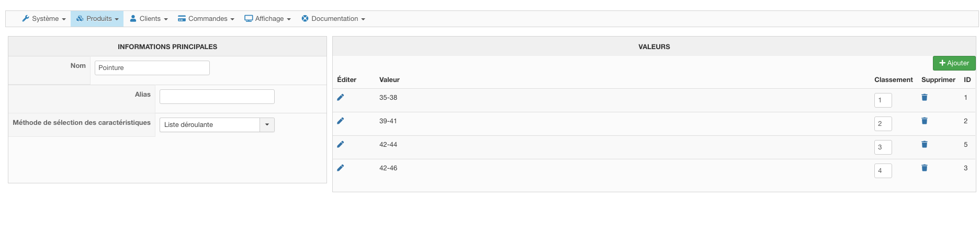Edit the 35-38 value with pencil icon

click(x=341, y=98)
